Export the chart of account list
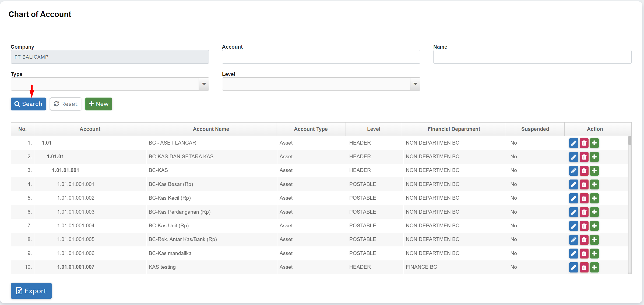Screen dimensions: 644x305 click(31, 291)
